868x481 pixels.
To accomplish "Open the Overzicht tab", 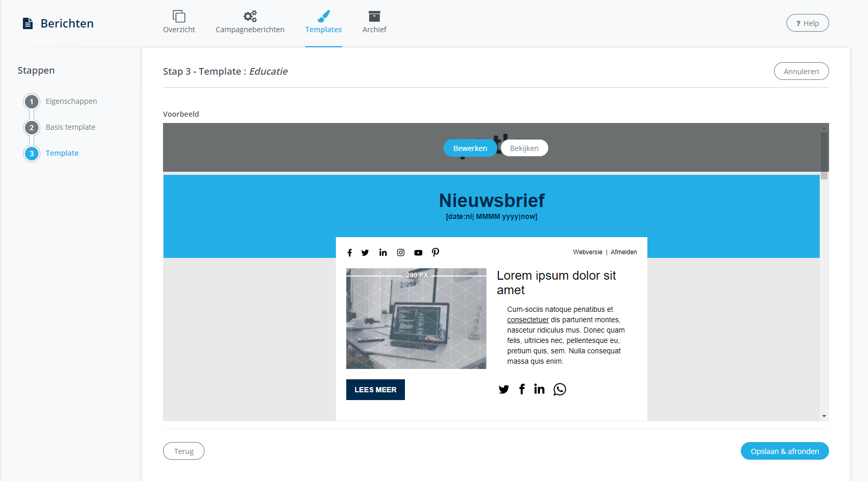I will coord(179,22).
